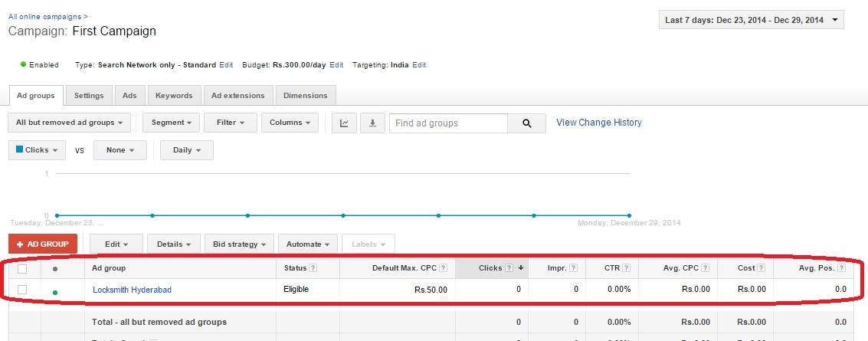Check the Locksmith Hyderabad row checkbox
The width and height of the screenshot is (868, 341).
click(22, 290)
